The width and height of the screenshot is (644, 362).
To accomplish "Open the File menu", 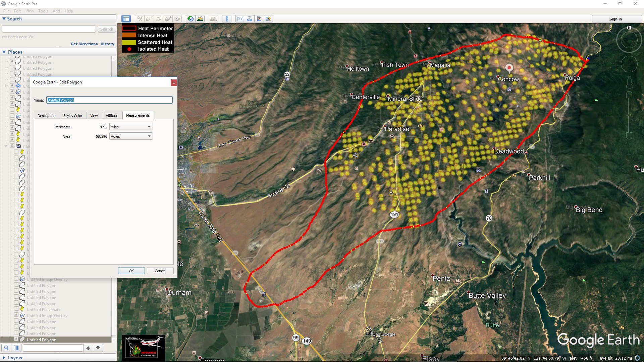I will (x=6, y=11).
